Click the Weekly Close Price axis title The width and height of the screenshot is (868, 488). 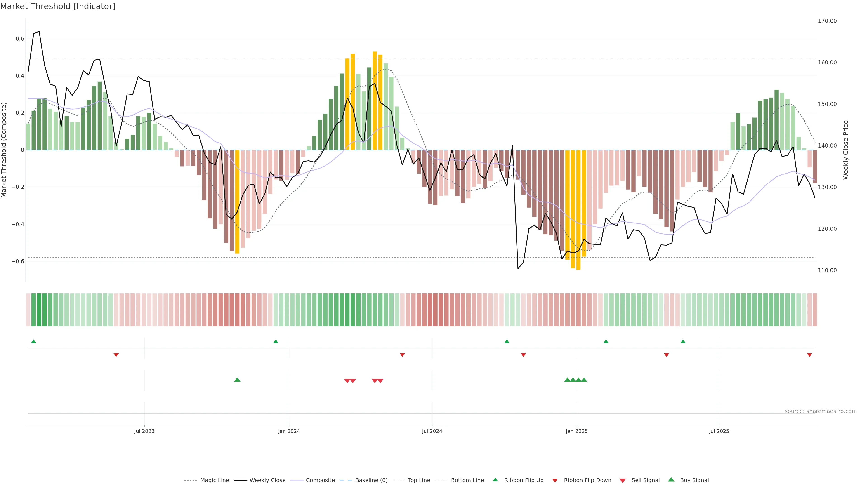845,150
